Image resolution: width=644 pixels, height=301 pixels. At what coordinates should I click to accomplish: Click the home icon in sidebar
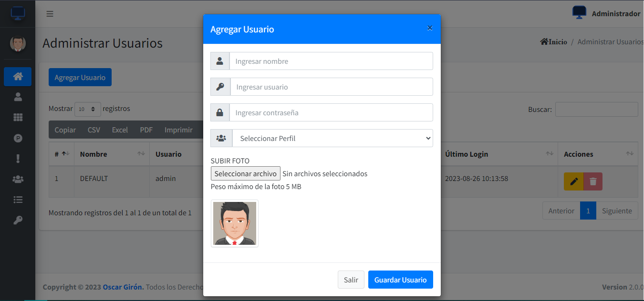18,77
